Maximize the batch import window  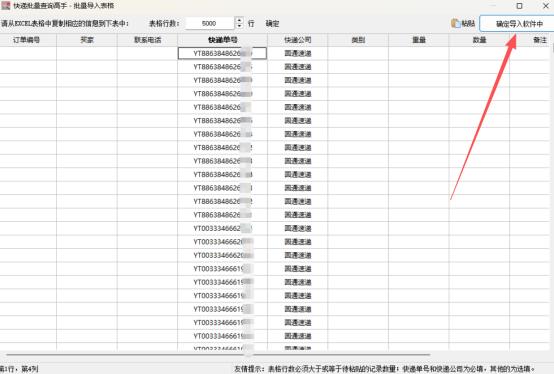click(519, 6)
